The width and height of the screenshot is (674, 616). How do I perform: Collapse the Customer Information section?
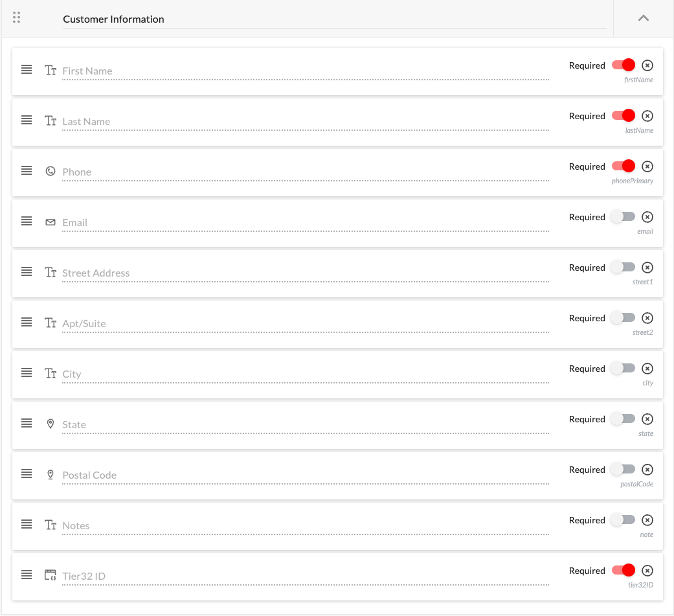click(x=643, y=18)
